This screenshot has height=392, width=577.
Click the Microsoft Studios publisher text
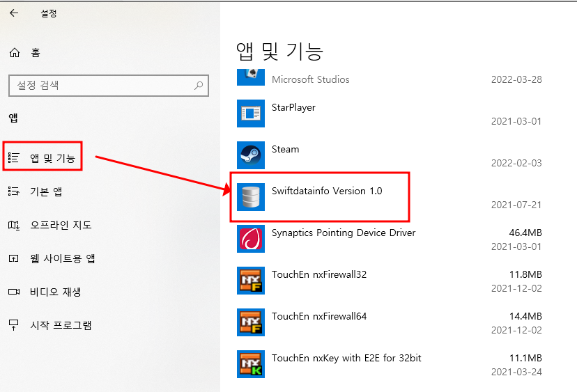(x=311, y=79)
